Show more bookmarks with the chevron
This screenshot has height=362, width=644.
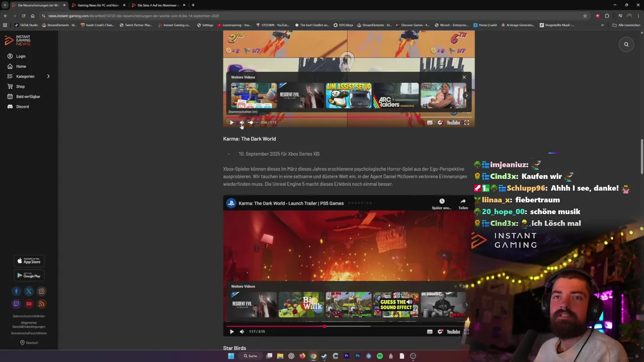tap(602, 25)
